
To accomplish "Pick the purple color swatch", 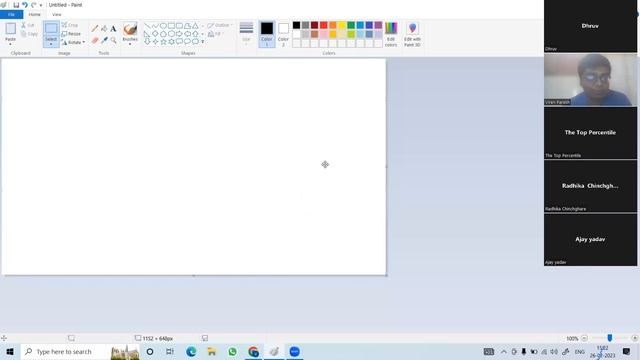I will (x=378, y=25).
